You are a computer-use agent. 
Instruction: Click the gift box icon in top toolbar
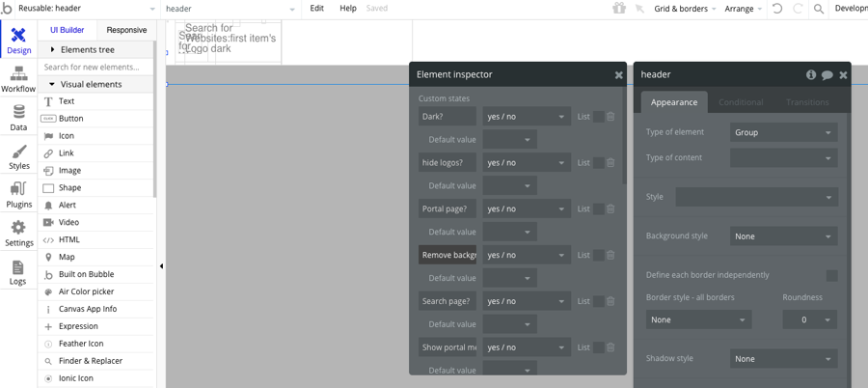(x=619, y=9)
